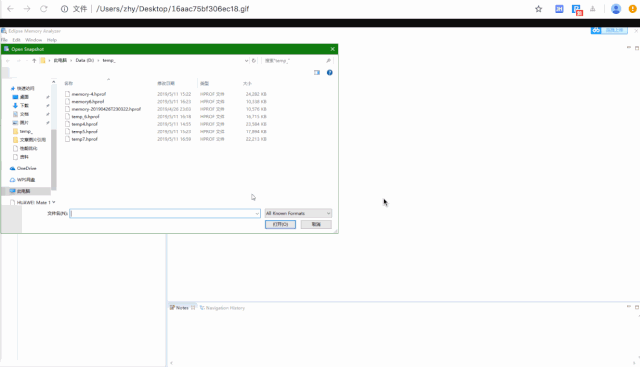Sort by the Date modified column header
The image size is (640, 367).
click(x=166, y=83)
